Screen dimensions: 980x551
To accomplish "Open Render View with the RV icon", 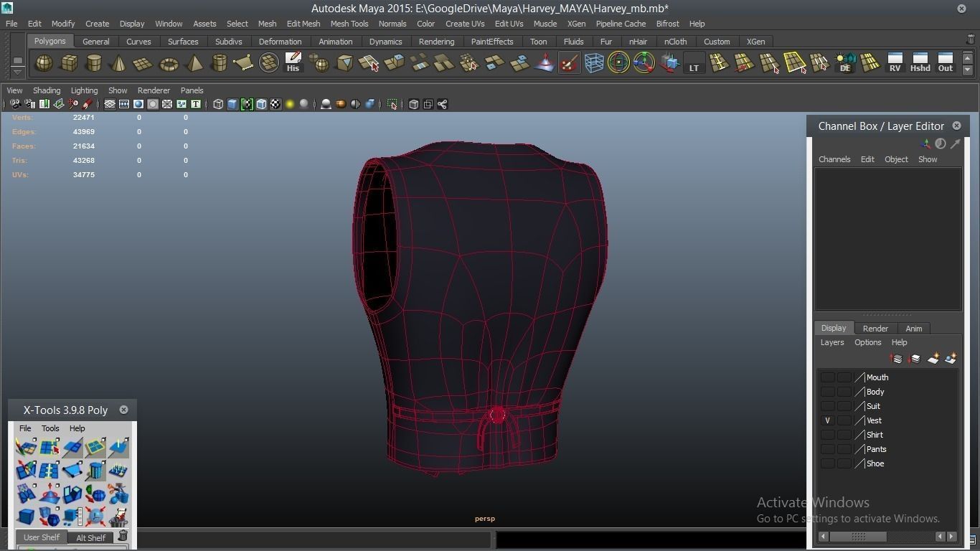I will [895, 63].
